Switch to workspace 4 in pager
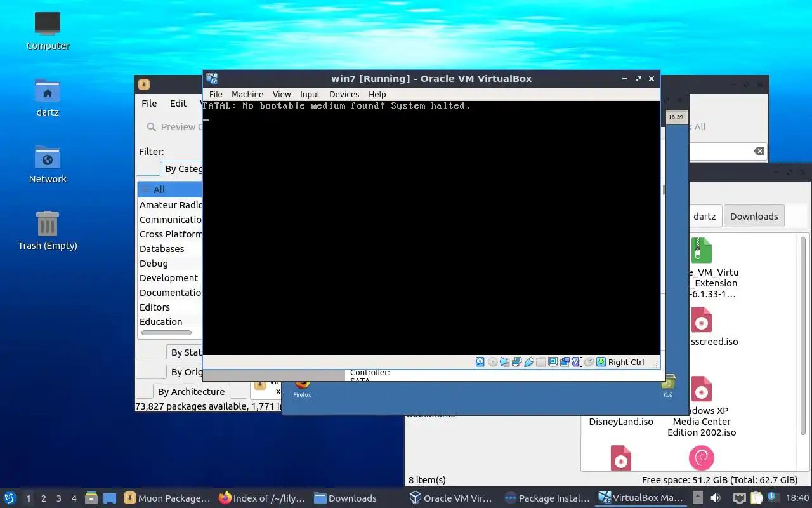 tap(74, 498)
